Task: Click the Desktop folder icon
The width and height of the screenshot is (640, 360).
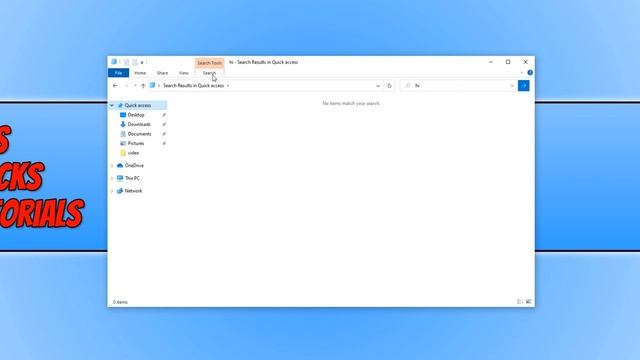Action: 123,115
